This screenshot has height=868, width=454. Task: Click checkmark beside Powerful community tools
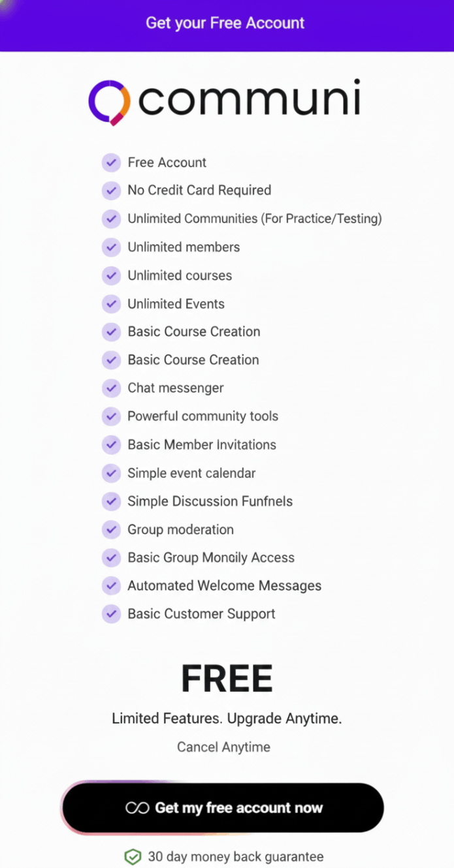[x=111, y=416]
